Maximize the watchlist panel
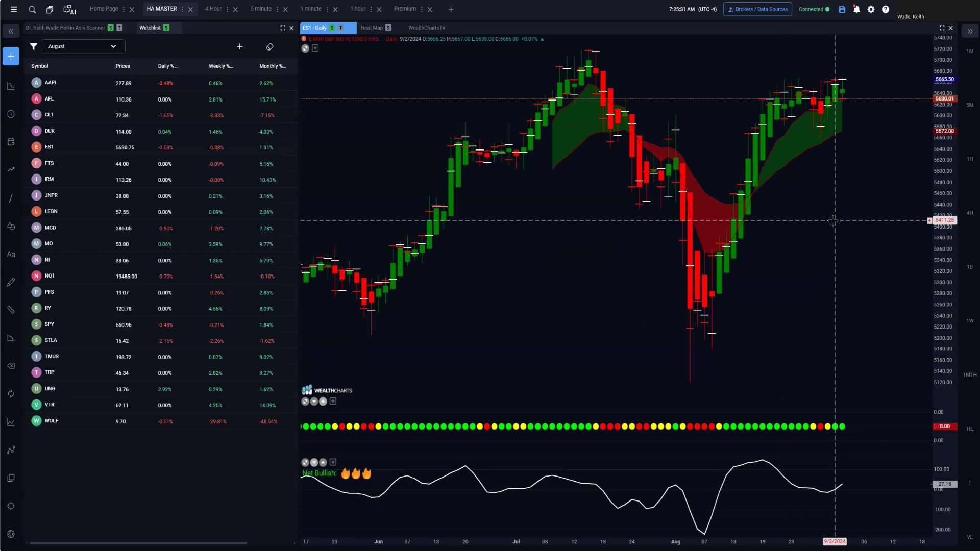This screenshot has height=551, width=980. tap(283, 28)
